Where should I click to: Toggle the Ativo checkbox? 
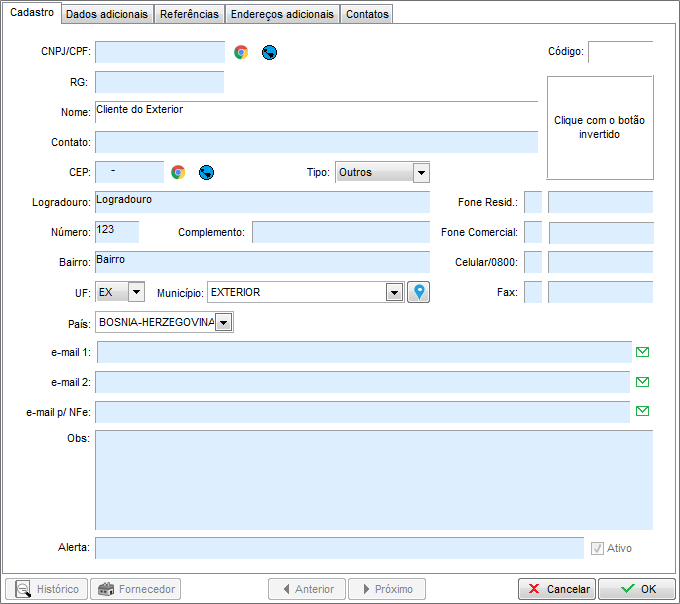[598, 548]
